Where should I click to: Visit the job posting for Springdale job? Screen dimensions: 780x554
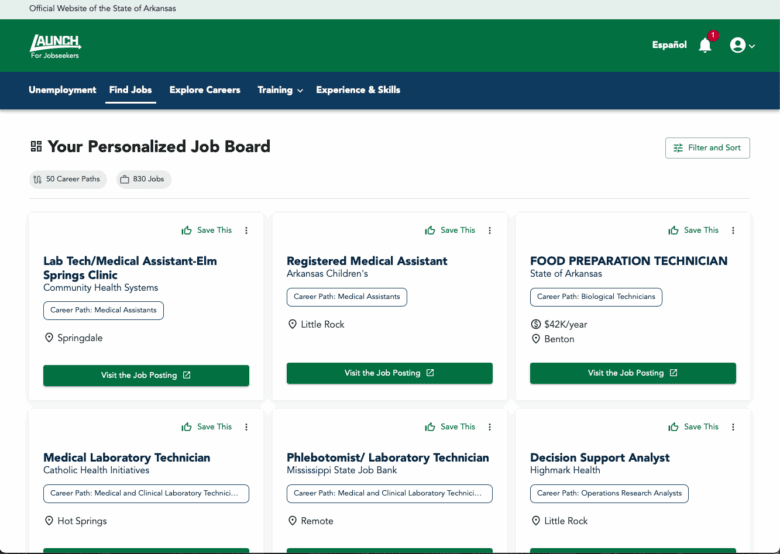tap(146, 375)
